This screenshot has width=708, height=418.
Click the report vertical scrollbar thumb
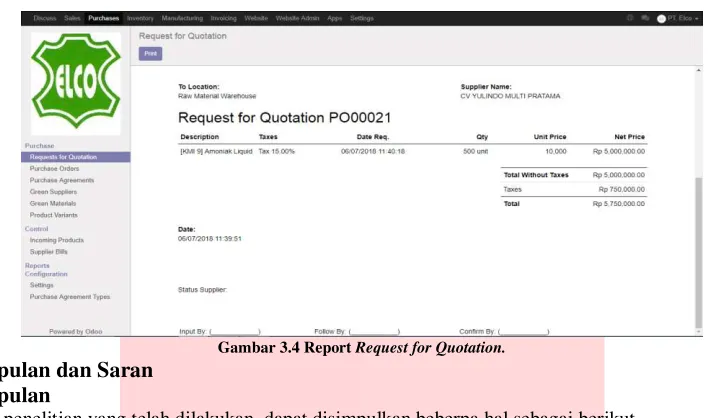(x=699, y=252)
